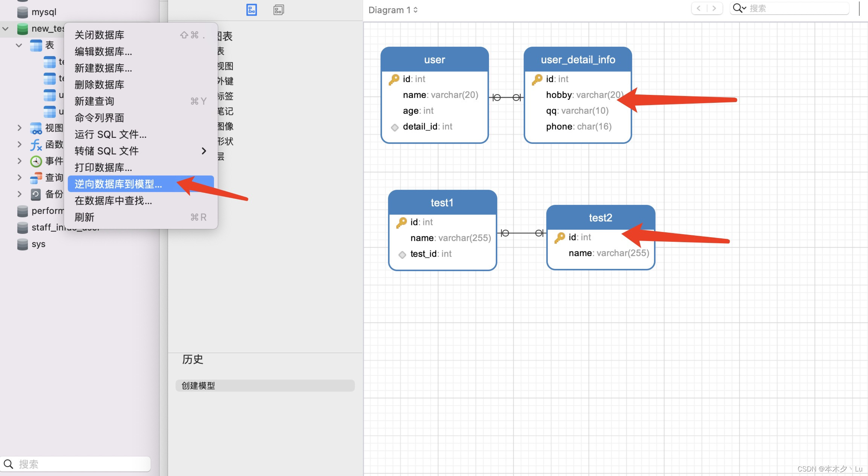Click the sys database icon
This screenshot has height=476, width=868.
[x=23, y=244]
